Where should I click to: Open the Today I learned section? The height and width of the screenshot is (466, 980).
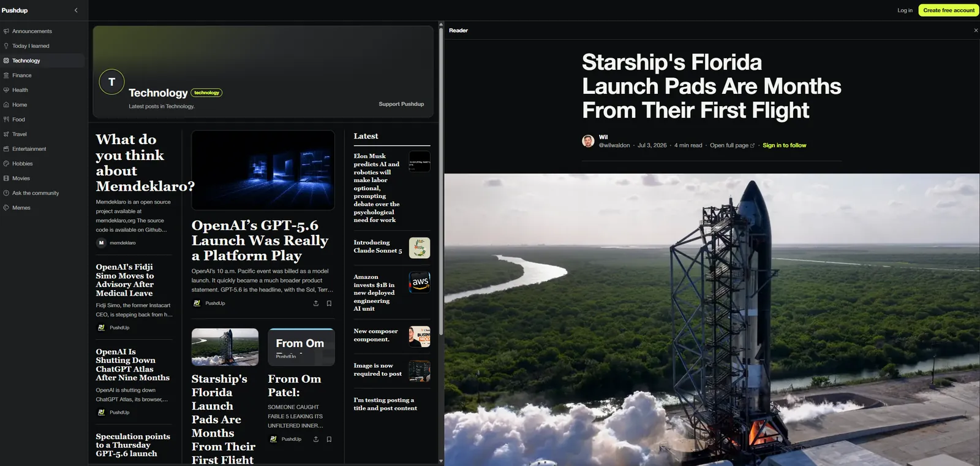[x=31, y=46]
